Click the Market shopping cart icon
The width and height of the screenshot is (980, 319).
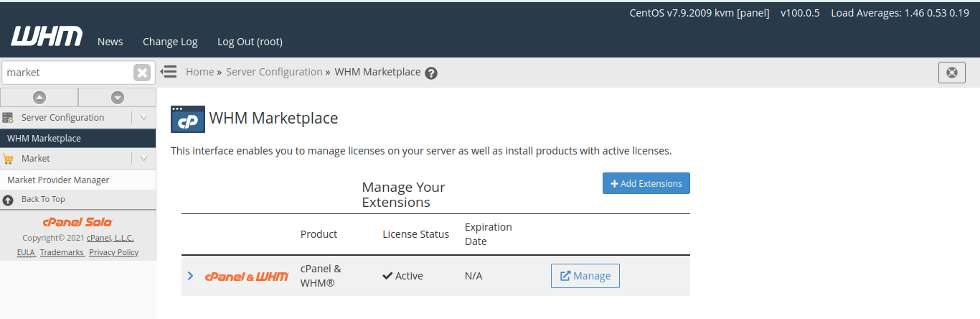click(x=8, y=159)
